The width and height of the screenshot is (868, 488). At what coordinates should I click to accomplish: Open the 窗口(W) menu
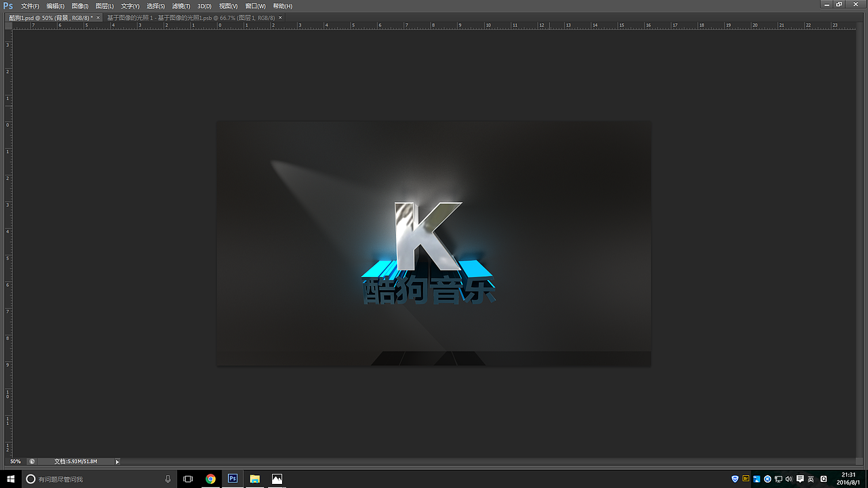click(x=256, y=6)
